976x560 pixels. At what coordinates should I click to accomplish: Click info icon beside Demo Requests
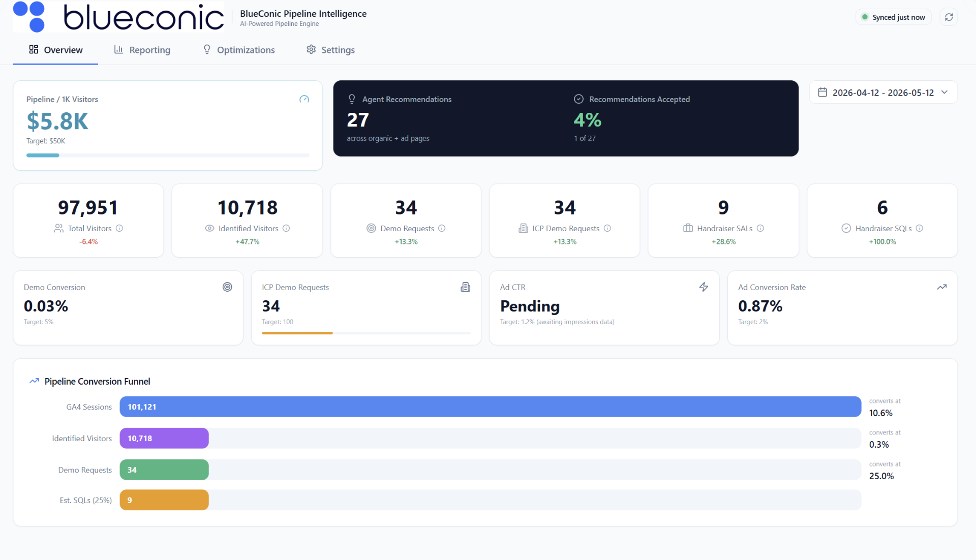tap(442, 228)
